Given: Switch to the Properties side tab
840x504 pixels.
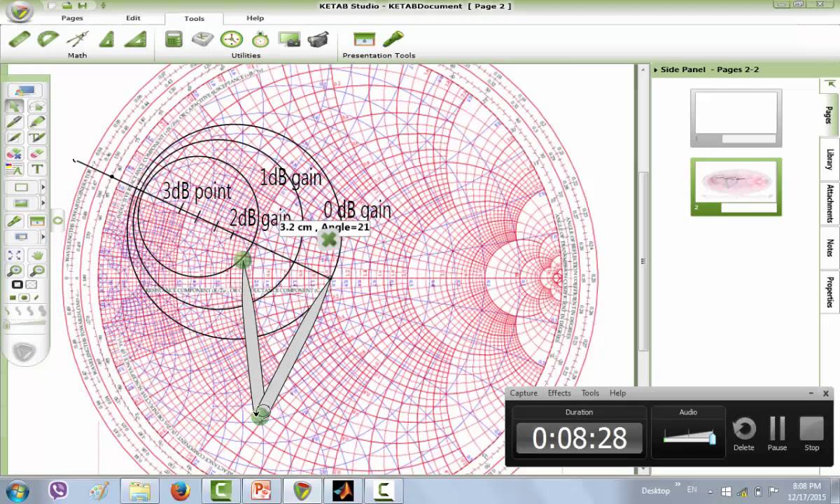Looking at the screenshot, I should point(829,292).
